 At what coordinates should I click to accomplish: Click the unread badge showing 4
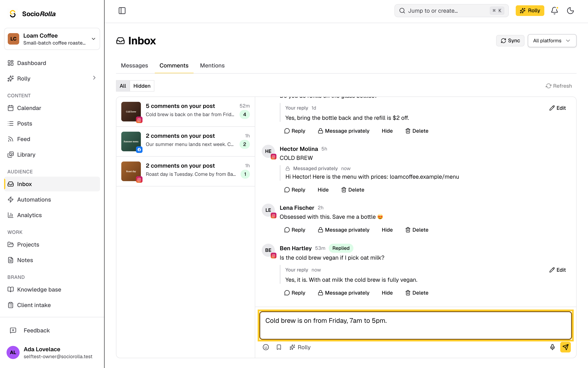pyautogui.click(x=245, y=114)
